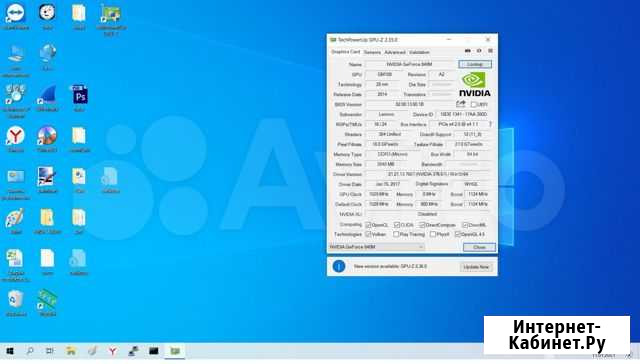Open the GPU-Z hamburger menu icon

pyautogui.click(x=490, y=51)
